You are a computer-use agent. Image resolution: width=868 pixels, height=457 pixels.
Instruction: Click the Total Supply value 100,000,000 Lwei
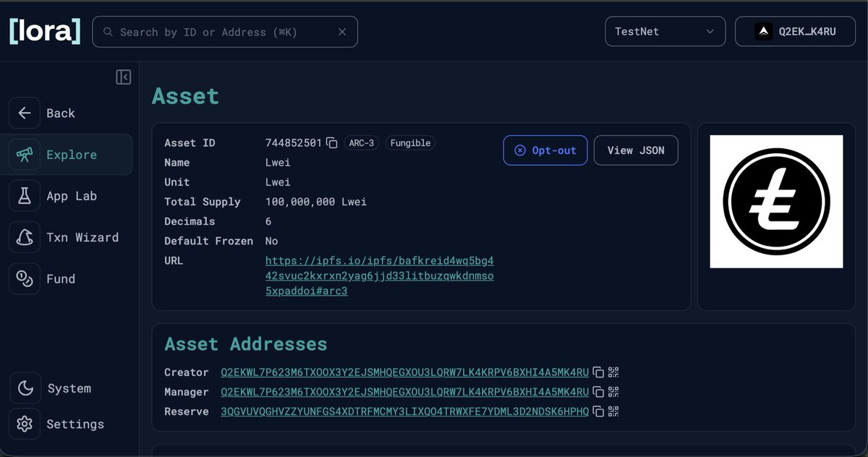316,202
